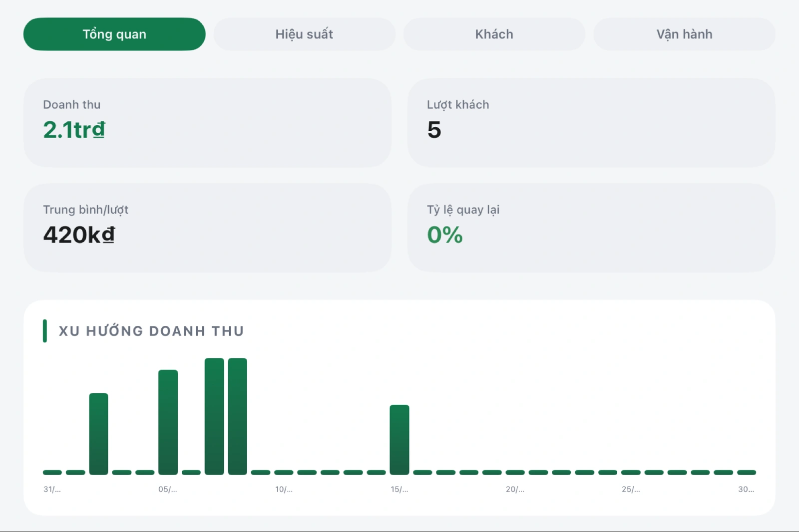Click the XU HƯỚNG DOANH THU chart title
The image size is (799, 532).
tap(151, 331)
